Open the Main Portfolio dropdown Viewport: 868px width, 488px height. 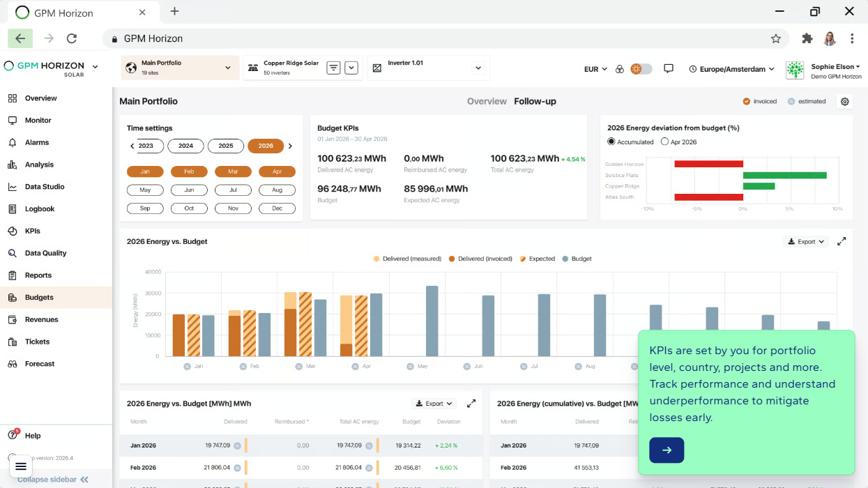click(180, 68)
